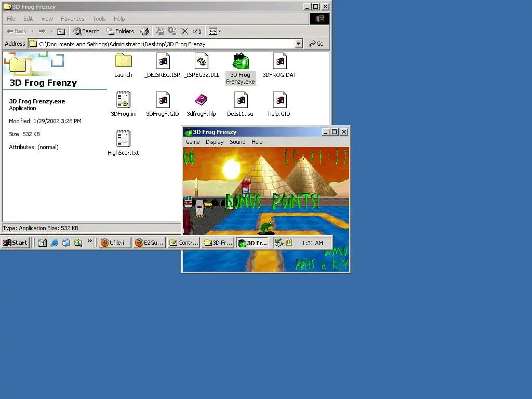This screenshot has width=532, height=399.
Task: Switch to the E2Gu... Firefox taskbar button
Action: click(149, 243)
